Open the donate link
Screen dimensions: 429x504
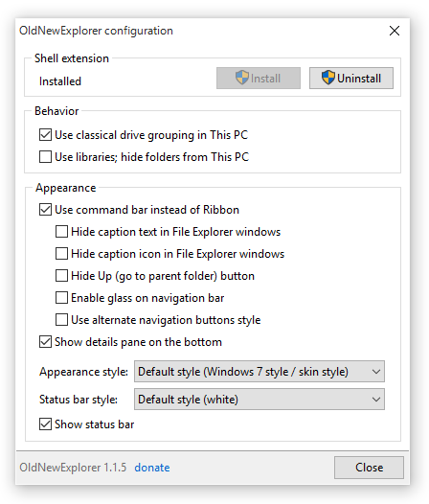[x=152, y=468]
